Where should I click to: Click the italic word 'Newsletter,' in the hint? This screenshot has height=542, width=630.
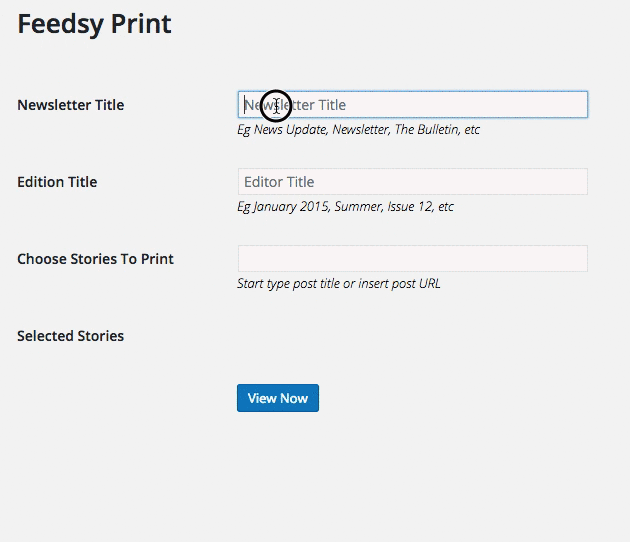click(361, 129)
